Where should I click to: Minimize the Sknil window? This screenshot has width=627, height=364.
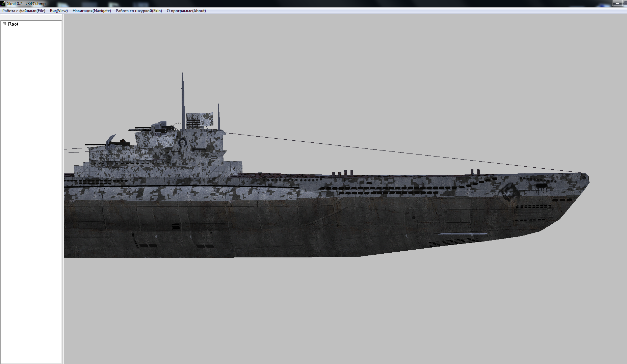point(618,3)
